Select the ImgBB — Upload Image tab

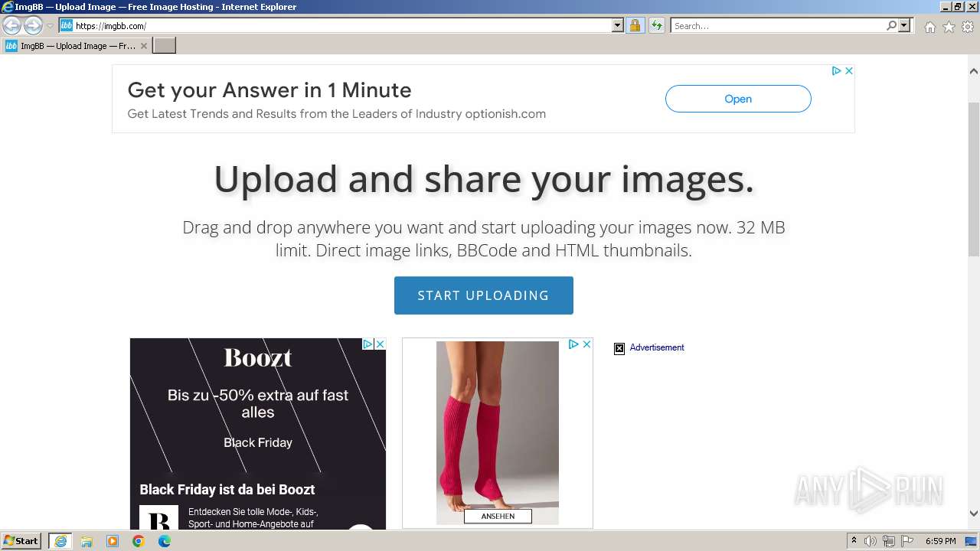coord(75,46)
